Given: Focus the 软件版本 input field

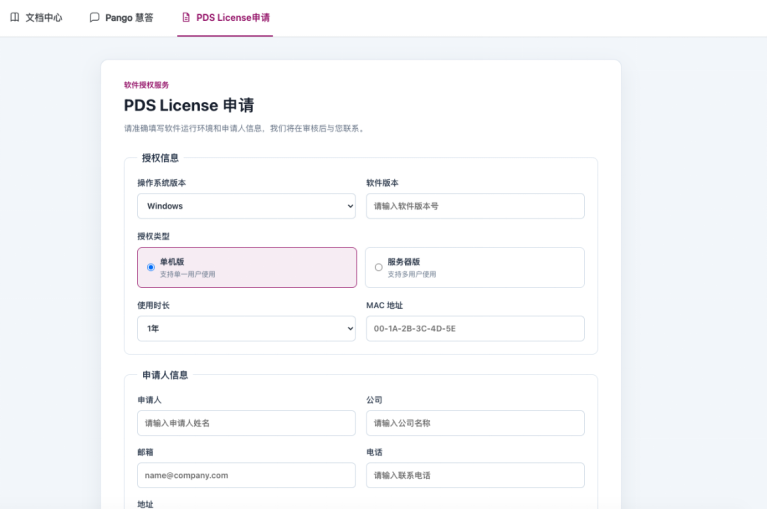Looking at the screenshot, I should pos(475,206).
